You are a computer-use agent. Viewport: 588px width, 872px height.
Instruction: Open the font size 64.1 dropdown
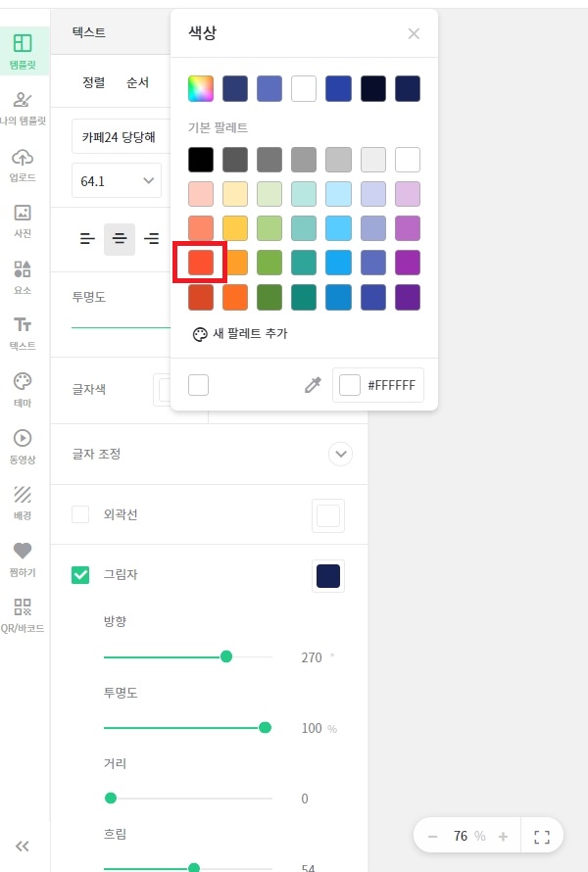point(117,180)
